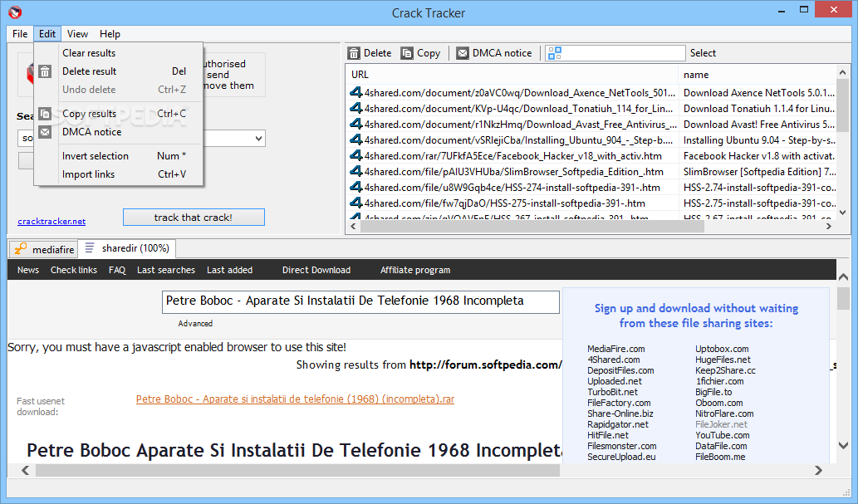Sort results by URL column header
The height and width of the screenshot is (504, 858).
(512, 75)
